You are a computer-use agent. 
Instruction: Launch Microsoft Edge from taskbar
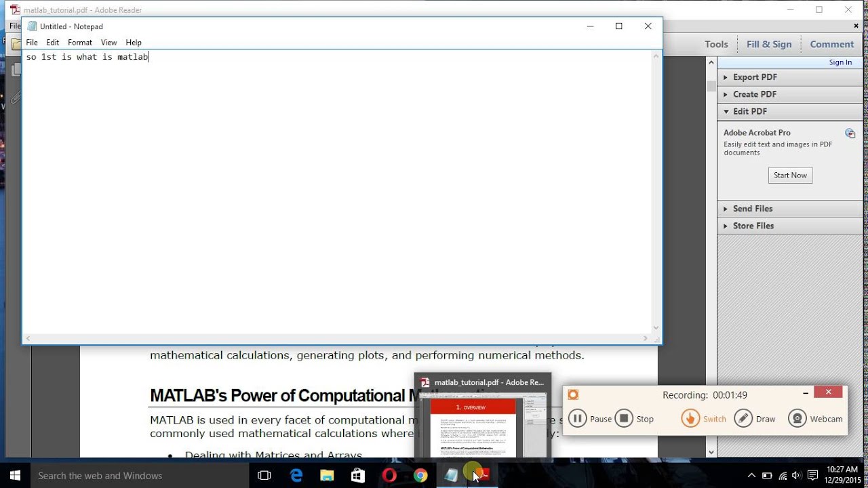coord(296,476)
